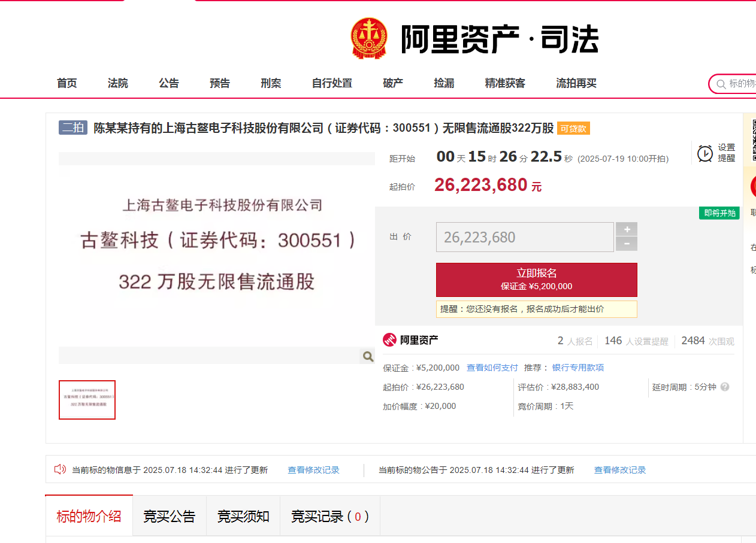Viewport: 756px width, 543px height.
Task: Click the 保证金 ¥5,200,000 line under the tabs
Action: point(421,368)
